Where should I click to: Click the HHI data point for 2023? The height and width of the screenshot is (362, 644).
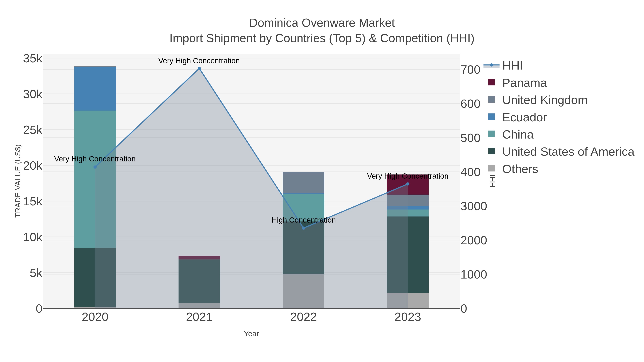click(x=408, y=184)
